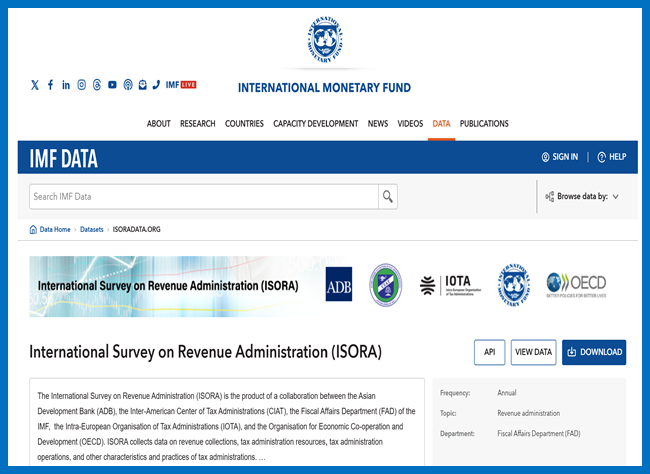Screen dimensions: 650x474
Task: Open the IMF Live link
Action: (180, 85)
